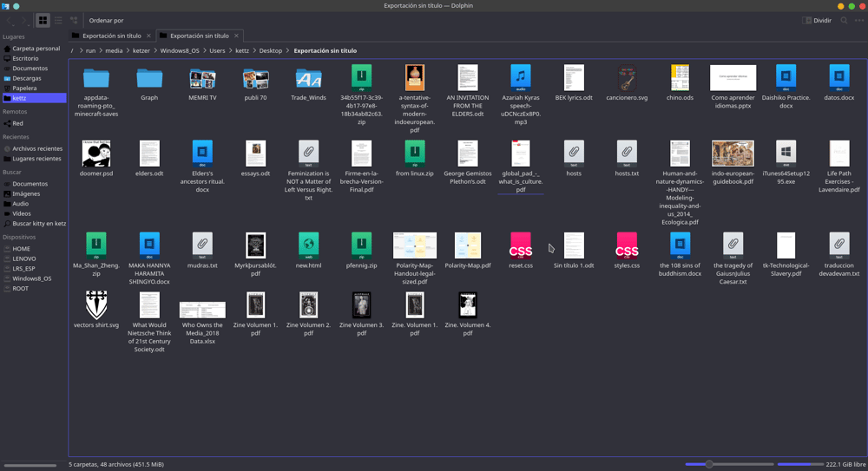Screen dimensions: 868x471
Task: Navigate to Windows8_OS in the breadcrumb
Action: pos(180,50)
